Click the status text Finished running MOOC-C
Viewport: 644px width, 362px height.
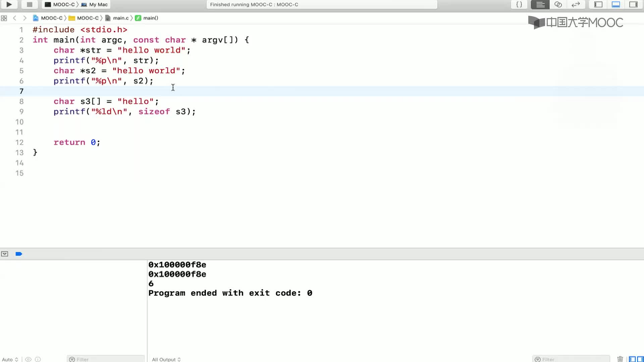pos(254,4)
